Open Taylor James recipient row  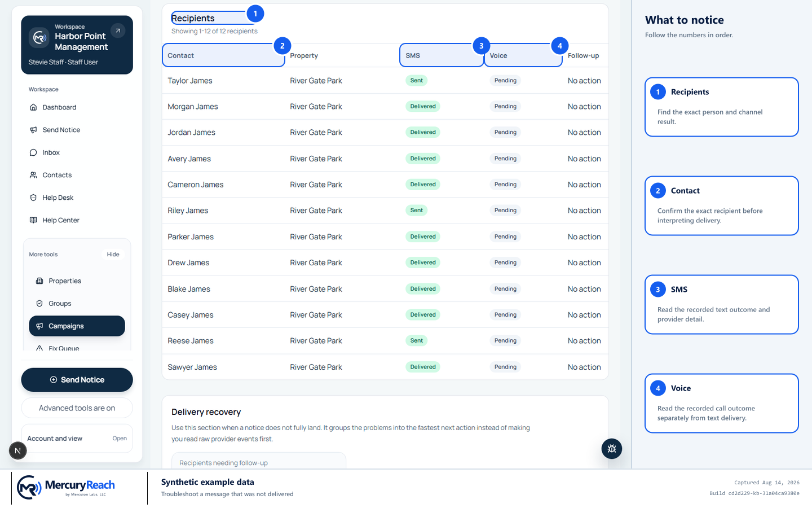pos(385,81)
